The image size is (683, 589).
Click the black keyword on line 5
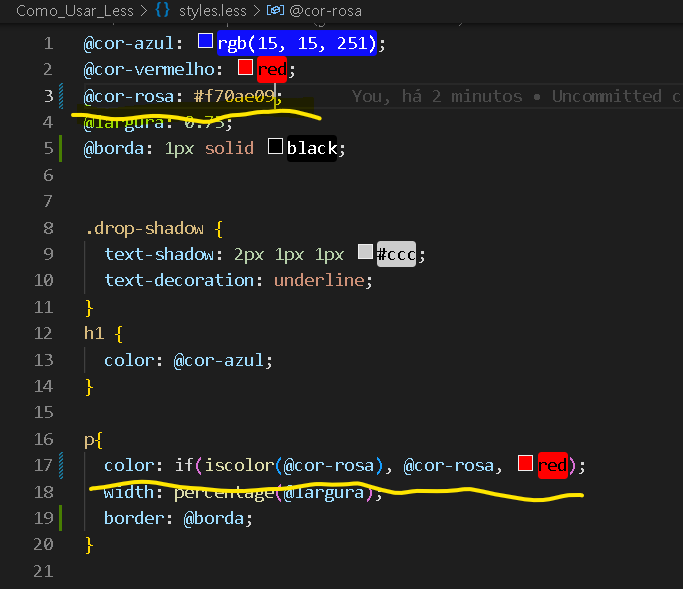pyautogui.click(x=312, y=149)
